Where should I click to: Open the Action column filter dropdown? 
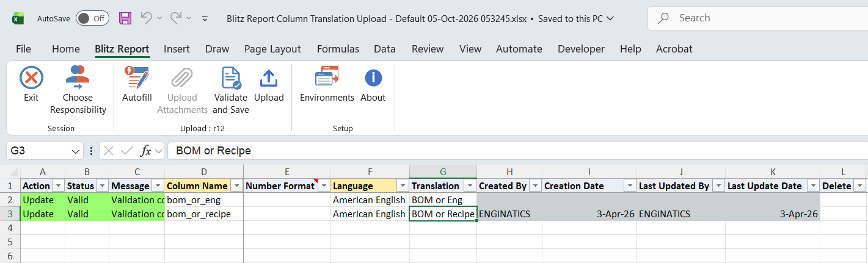(58, 186)
